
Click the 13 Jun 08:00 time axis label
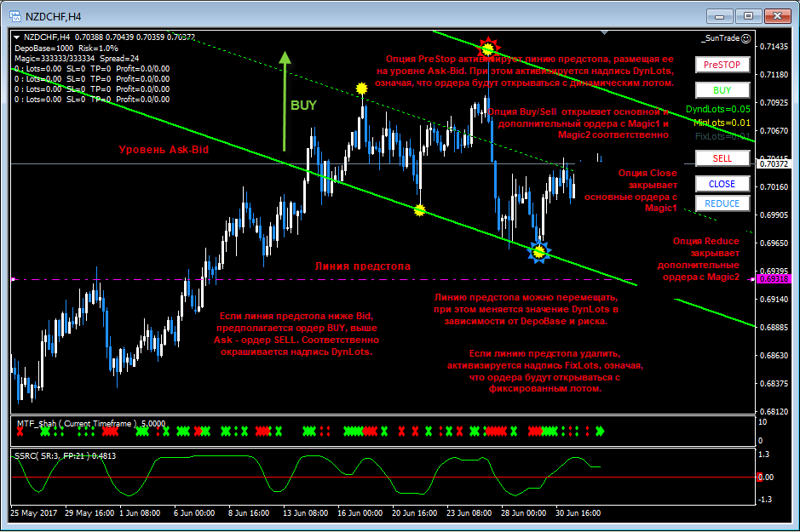coord(306,513)
